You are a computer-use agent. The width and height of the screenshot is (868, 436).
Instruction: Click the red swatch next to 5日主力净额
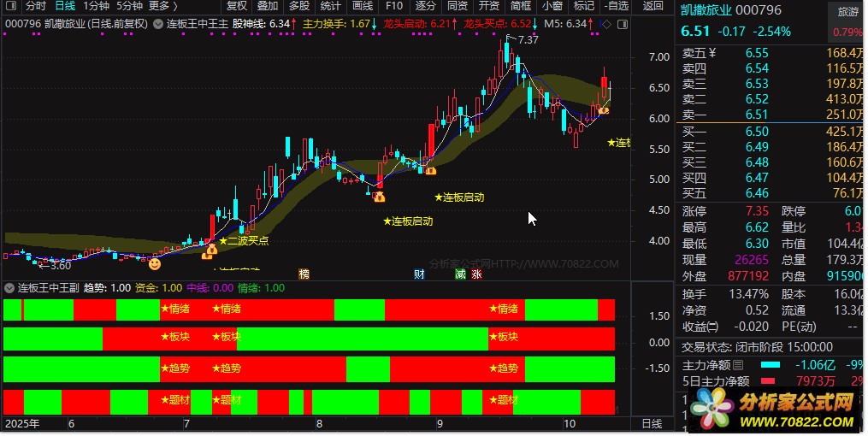point(768,380)
